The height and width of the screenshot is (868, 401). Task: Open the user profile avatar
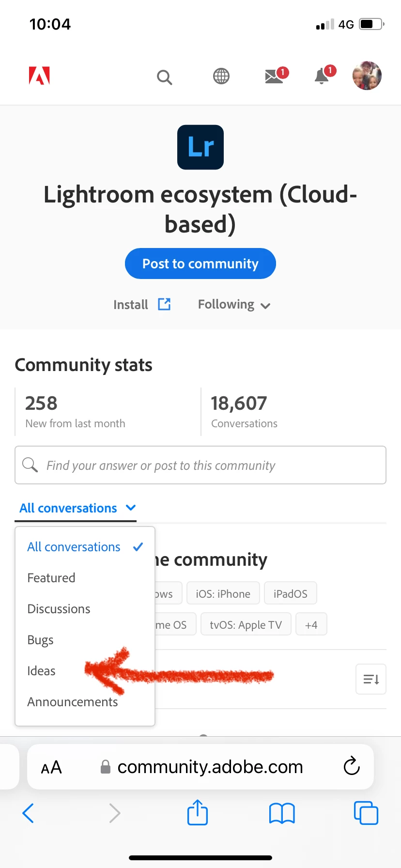[367, 76]
